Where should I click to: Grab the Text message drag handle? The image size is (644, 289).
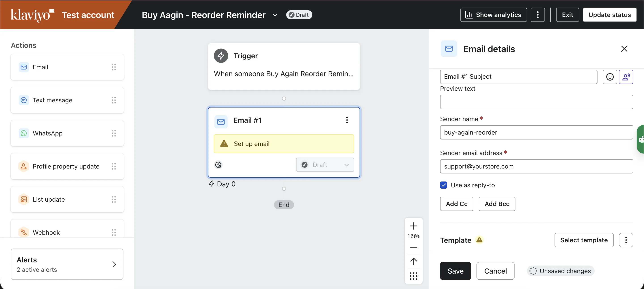(x=114, y=100)
